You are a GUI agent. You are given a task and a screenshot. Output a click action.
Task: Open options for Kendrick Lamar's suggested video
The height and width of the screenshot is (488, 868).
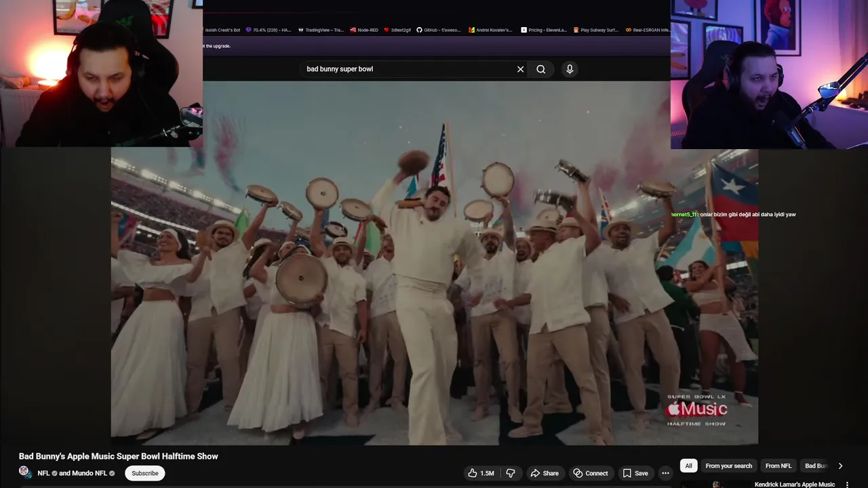pyautogui.click(x=847, y=485)
